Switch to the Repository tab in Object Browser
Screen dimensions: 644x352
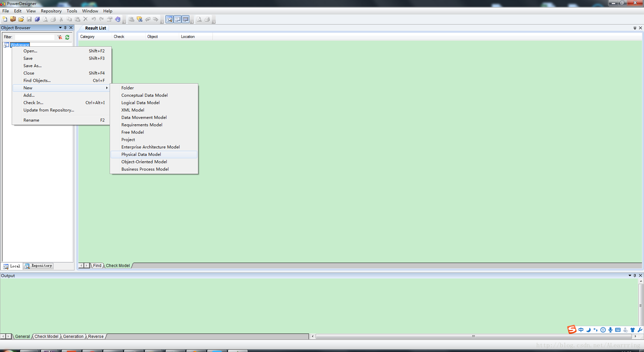[x=38, y=266]
